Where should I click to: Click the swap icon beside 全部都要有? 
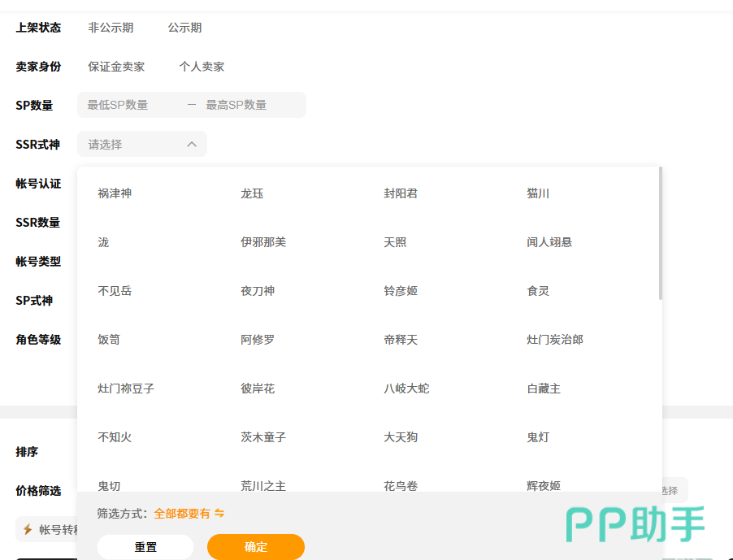point(219,514)
